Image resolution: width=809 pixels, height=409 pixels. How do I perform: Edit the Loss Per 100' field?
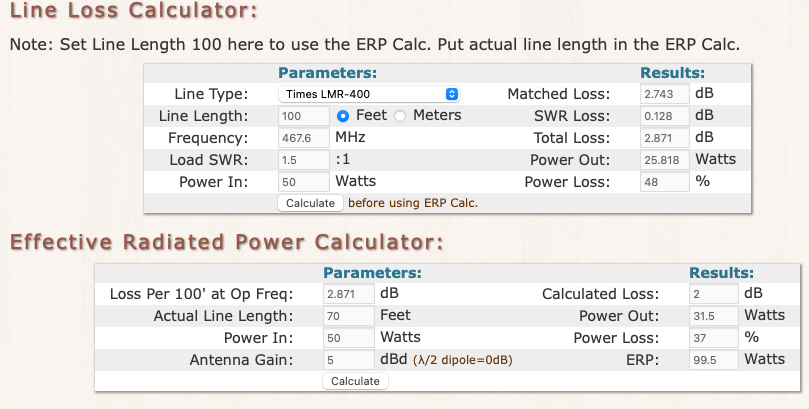point(347,295)
